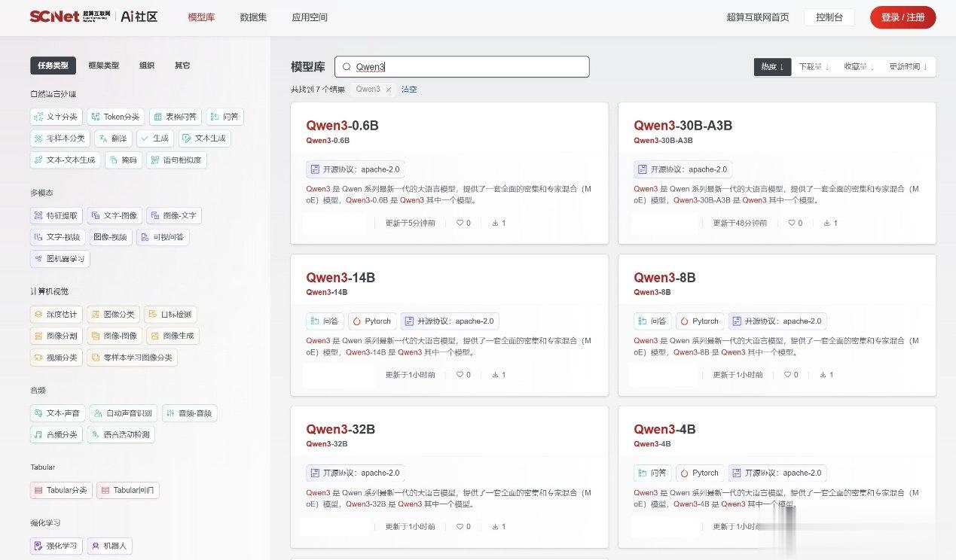Select the Tabular分类 filter chip
This screenshot has width=956, height=560.
click(61, 490)
